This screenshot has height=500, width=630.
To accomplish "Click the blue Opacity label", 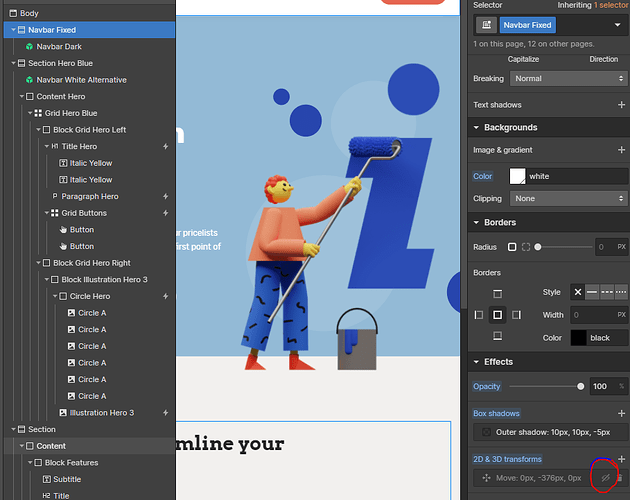I will [487, 386].
